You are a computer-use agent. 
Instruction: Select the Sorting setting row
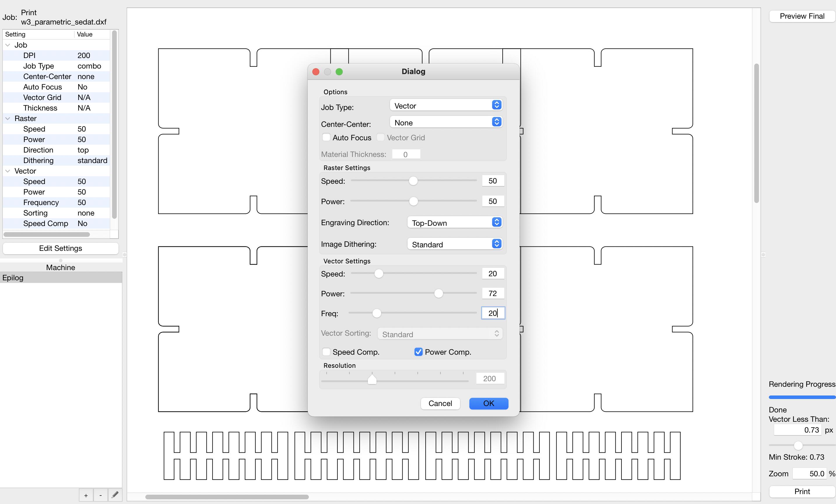(x=56, y=213)
